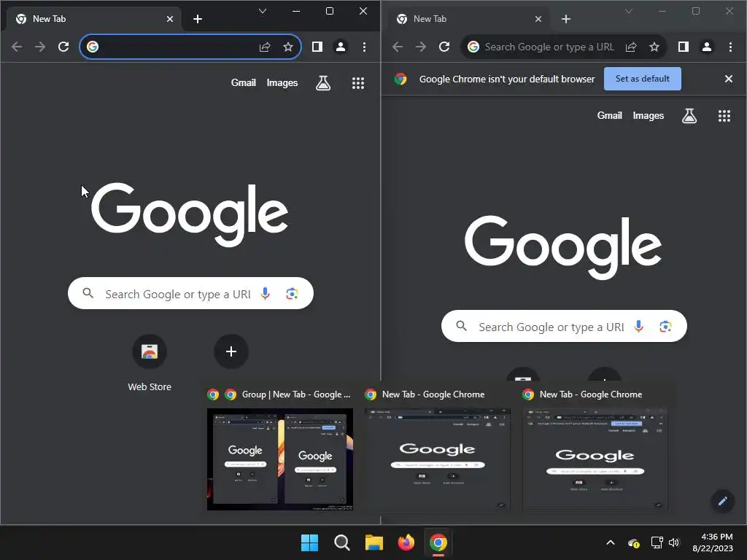This screenshot has height=560, width=747.
Task: Open Google Lens in left window search box
Action: pyautogui.click(x=292, y=293)
